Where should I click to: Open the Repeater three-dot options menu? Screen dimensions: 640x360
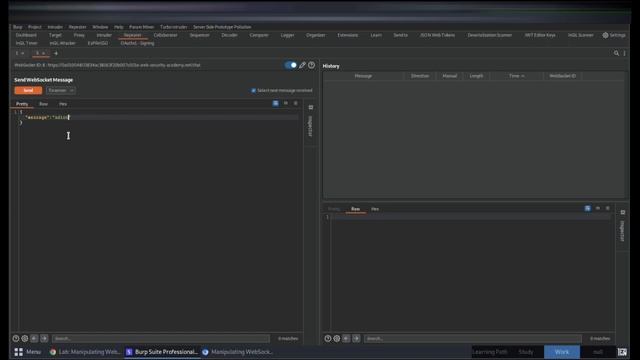tap(624, 53)
